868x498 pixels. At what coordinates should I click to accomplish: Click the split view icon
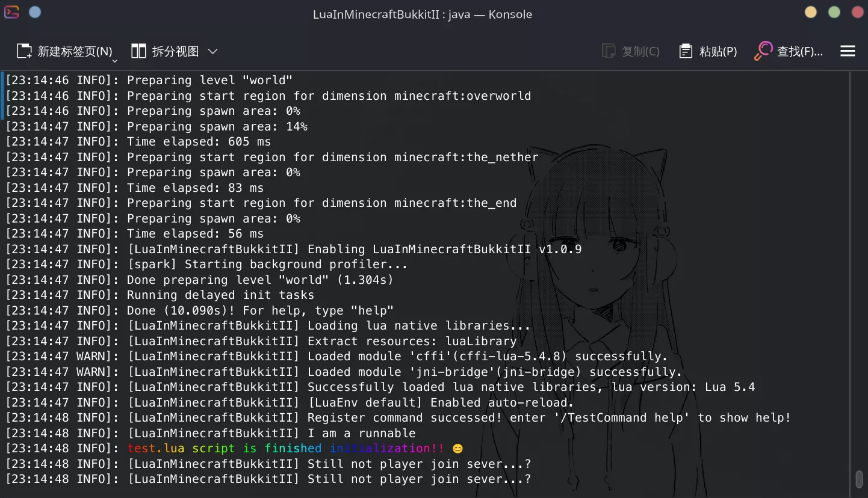pos(138,52)
